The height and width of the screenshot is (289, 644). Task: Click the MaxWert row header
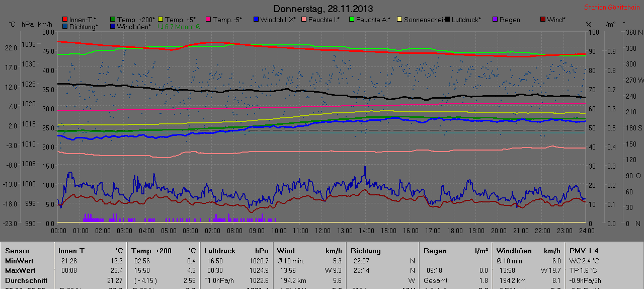pos(20,270)
